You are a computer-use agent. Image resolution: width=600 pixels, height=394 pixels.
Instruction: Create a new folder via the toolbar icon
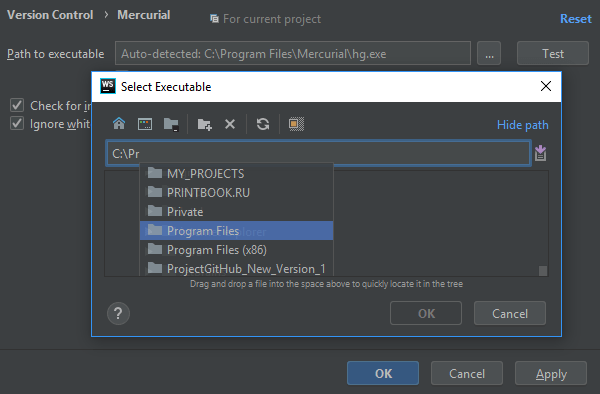205,124
